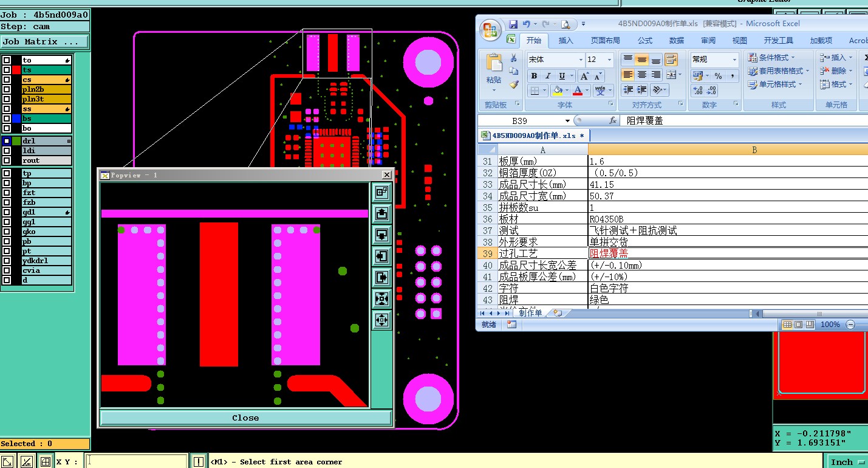This screenshot has height=468, width=868.
Task: Click the Excel Office button
Action: coord(490,29)
